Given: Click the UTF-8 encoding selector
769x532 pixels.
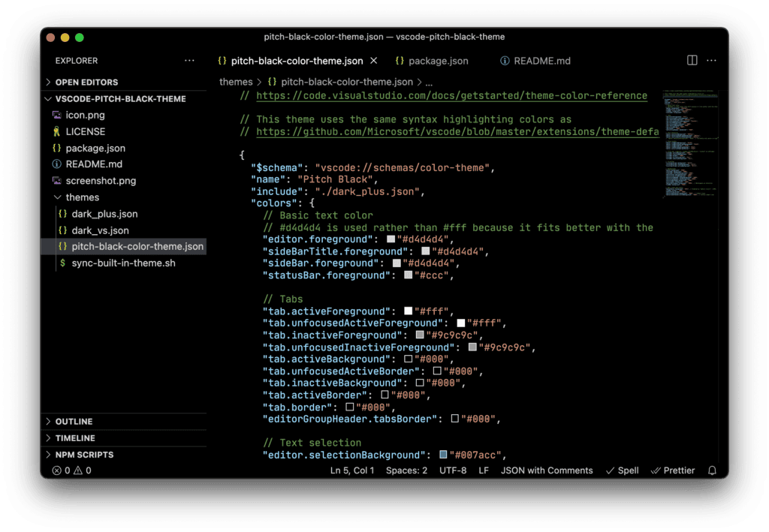Looking at the screenshot, I should tap(453, 470).
